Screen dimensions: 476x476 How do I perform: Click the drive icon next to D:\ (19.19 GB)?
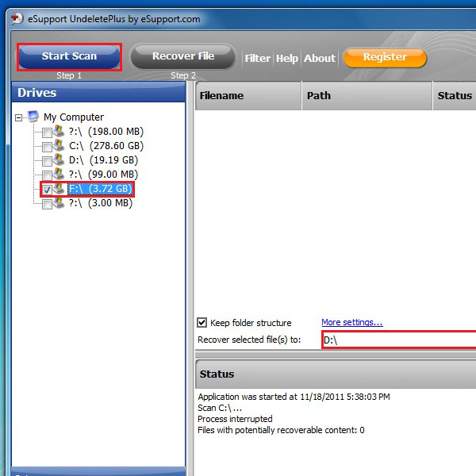click(x=59, y=159)
